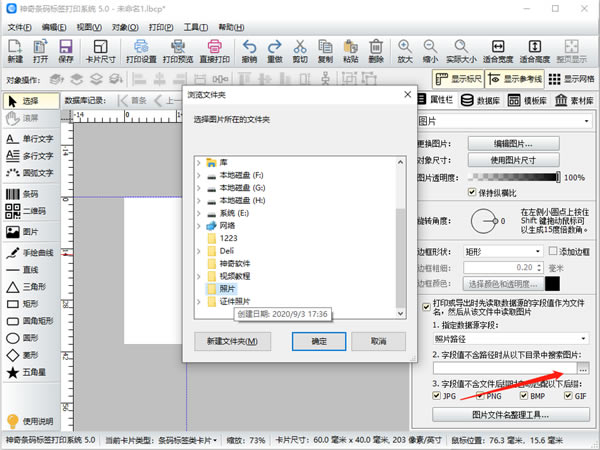Viewport: 600px width, 450px height.
Task: Select the 五角星 (star) shape tool
Action: (30, 372)
